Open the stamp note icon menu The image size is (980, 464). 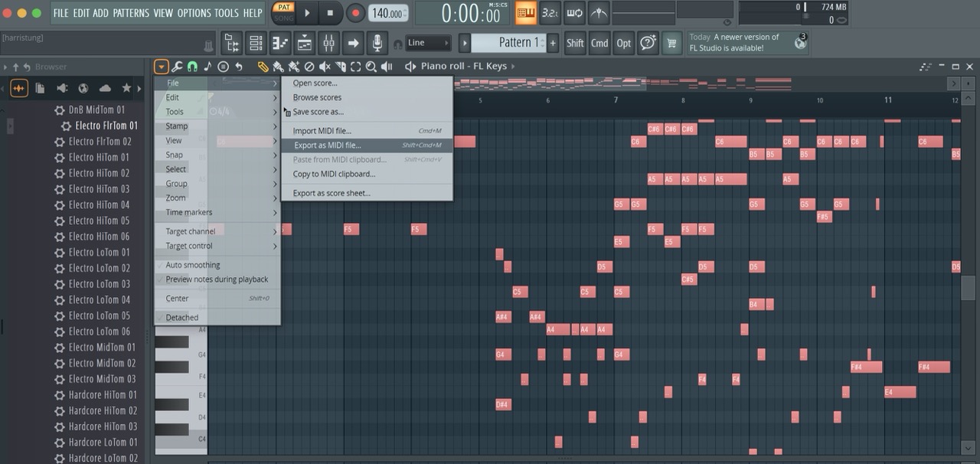pos(207,67)
